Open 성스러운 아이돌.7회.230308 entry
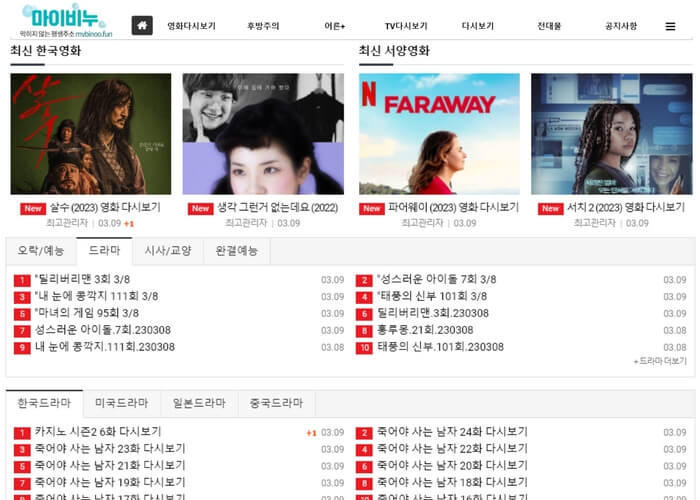This screenshot has width=700, height=500. click(103, 330)
